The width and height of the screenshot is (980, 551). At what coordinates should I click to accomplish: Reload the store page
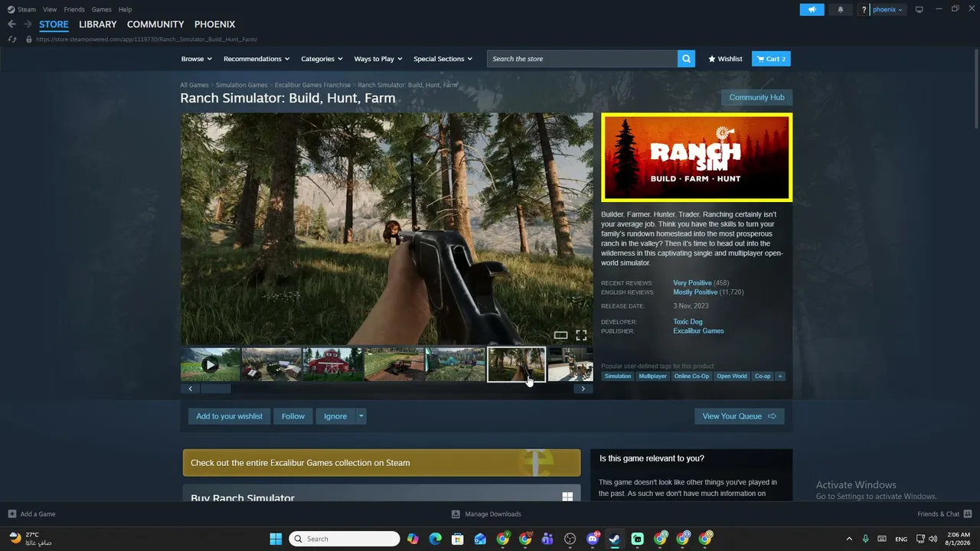[11, 39]
